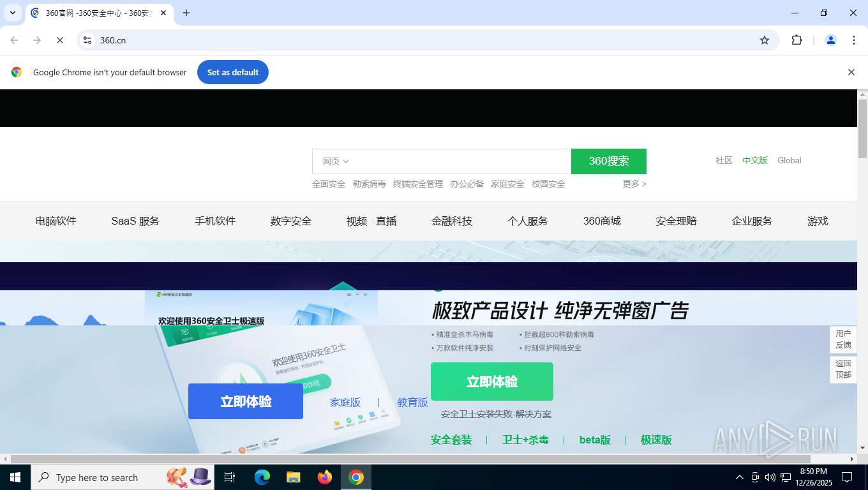
Task: Click 返回顶部 back-to-top button
Action: pos(843,369)
